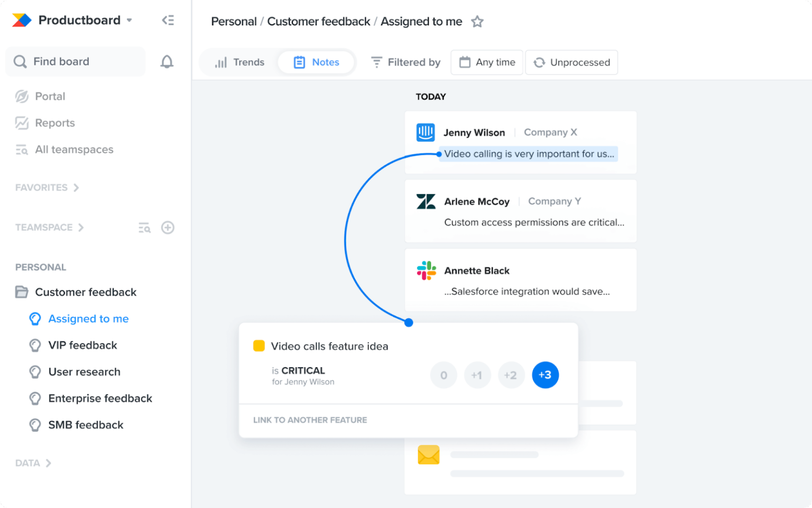Viewport: 812px width, 508px height.
Task: Click the lightbulb icon beside VIP feedback
Action: (35, 345)
